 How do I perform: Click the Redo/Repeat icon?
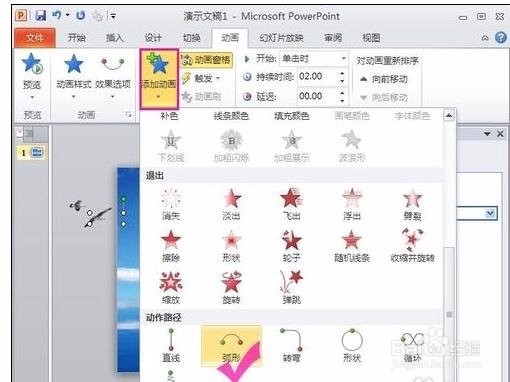pos(80,15)
